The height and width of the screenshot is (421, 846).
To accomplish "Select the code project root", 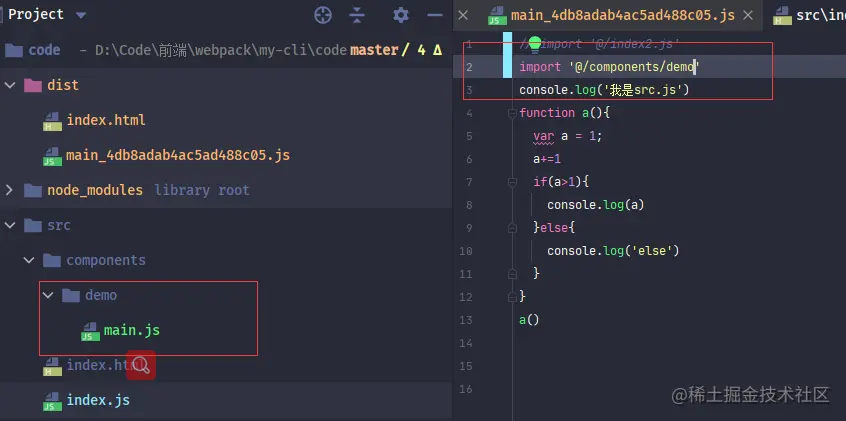I will [x=44, y=50].
